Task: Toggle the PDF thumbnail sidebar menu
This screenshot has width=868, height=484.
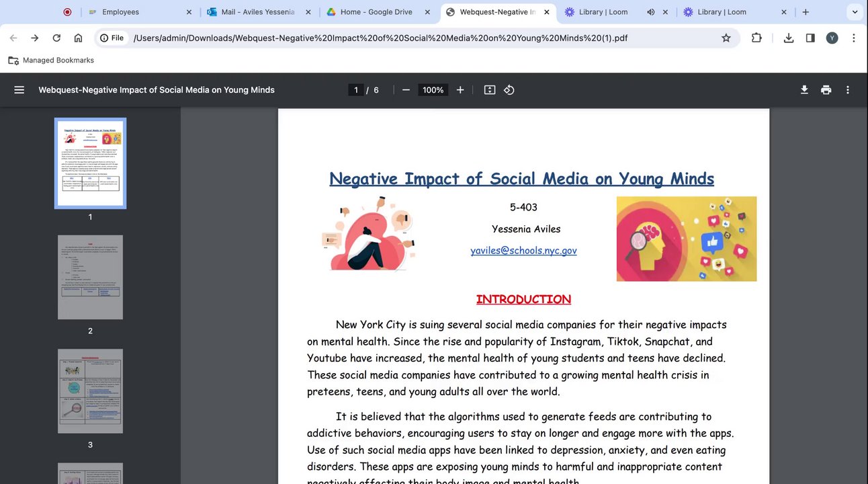Action: 19,90
